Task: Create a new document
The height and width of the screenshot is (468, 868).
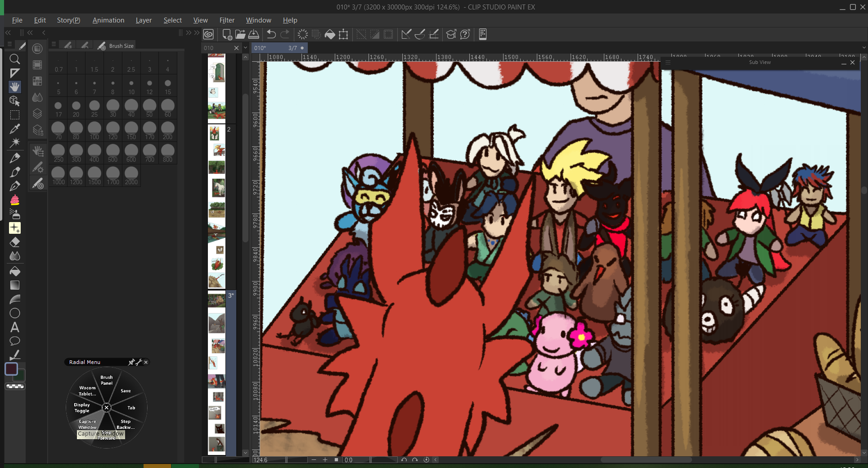Action: pyautogui.click(x=227, y=34)
